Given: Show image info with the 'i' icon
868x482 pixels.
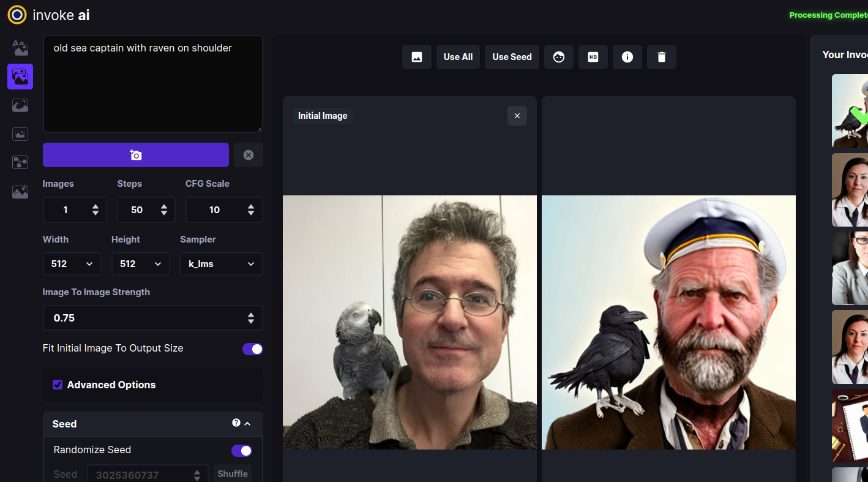Looking at the screenshot, I should point(627,57).
